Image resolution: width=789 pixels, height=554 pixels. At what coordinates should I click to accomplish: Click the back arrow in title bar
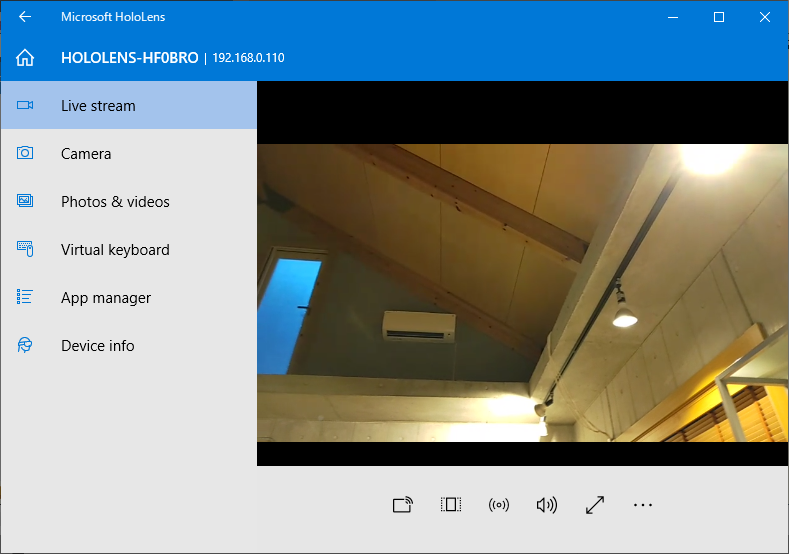coord(25,17)
